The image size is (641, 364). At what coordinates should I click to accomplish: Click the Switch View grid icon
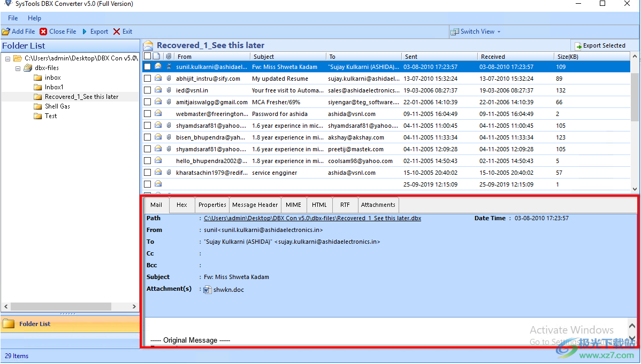click(x=454, y=32)
